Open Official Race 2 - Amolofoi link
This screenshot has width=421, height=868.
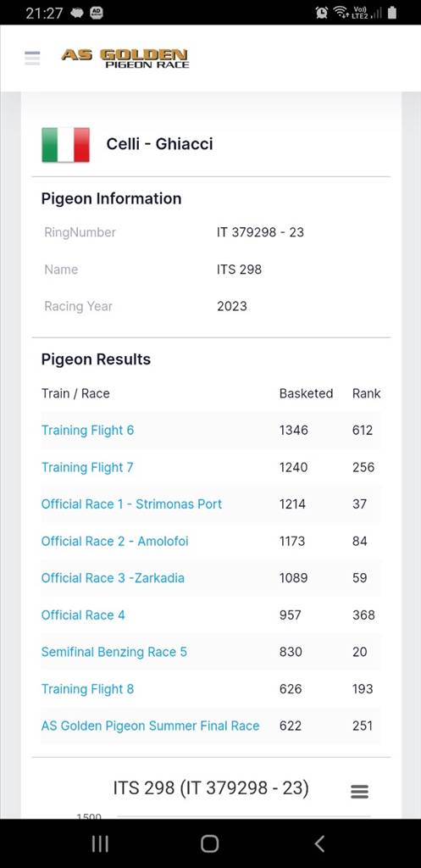(x=115, y=541)
